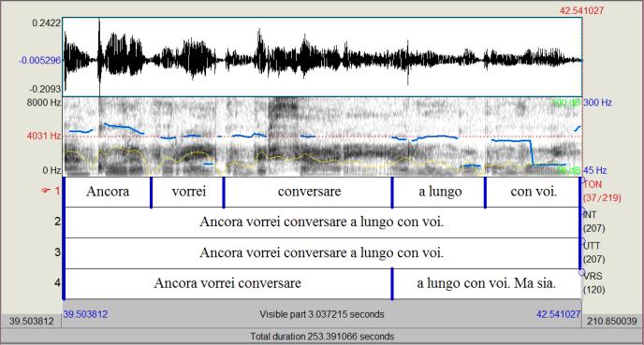Select 'a lungo con voi. Ma sia.' interval
The image size is (644, 345).
tap(487, 283)
